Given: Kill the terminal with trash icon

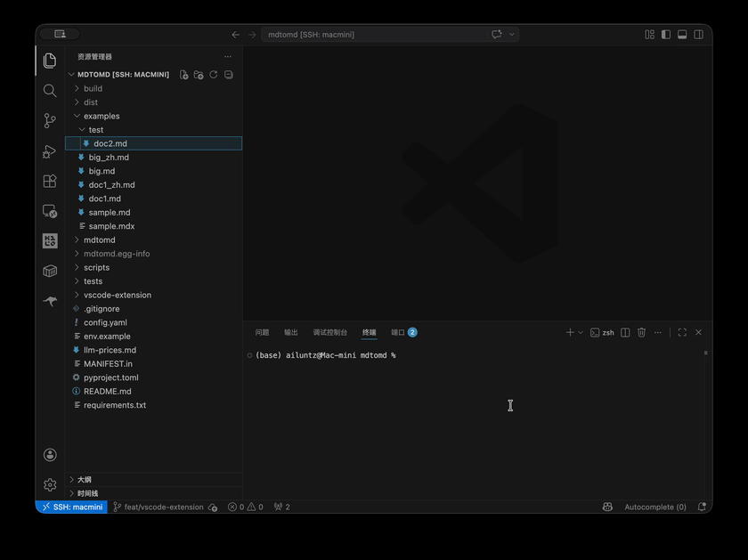Looking at the screenshot, I should [x=642, y=332].
